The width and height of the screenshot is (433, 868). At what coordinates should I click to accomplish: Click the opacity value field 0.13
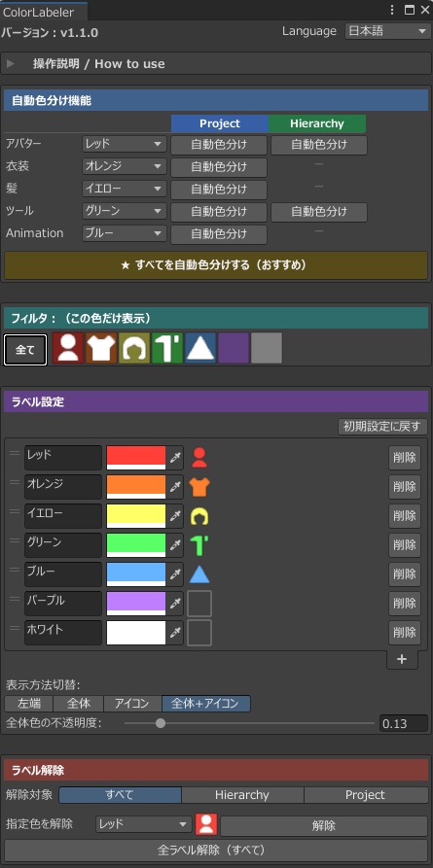coord(404,723)
